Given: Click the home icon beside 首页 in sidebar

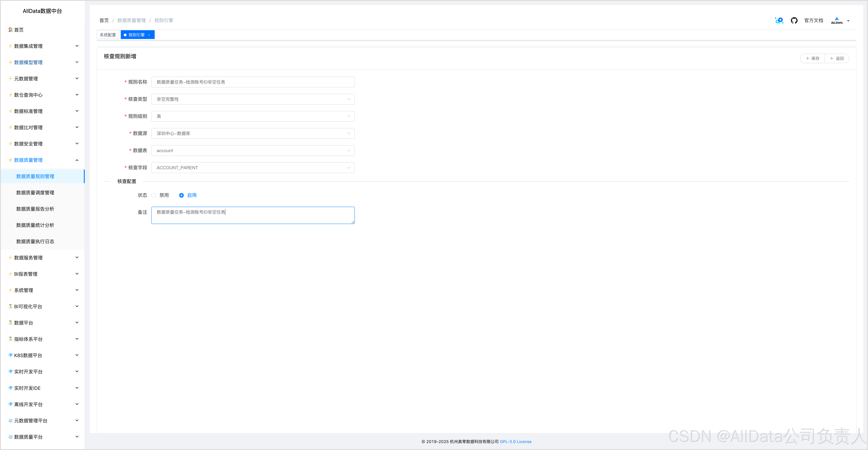Looking at the screenshot, I should (11, 30).
